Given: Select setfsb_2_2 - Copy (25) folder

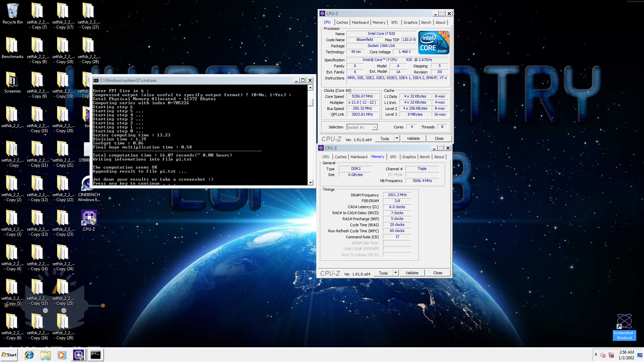Looking at the screenshot, I should point(63,292).
